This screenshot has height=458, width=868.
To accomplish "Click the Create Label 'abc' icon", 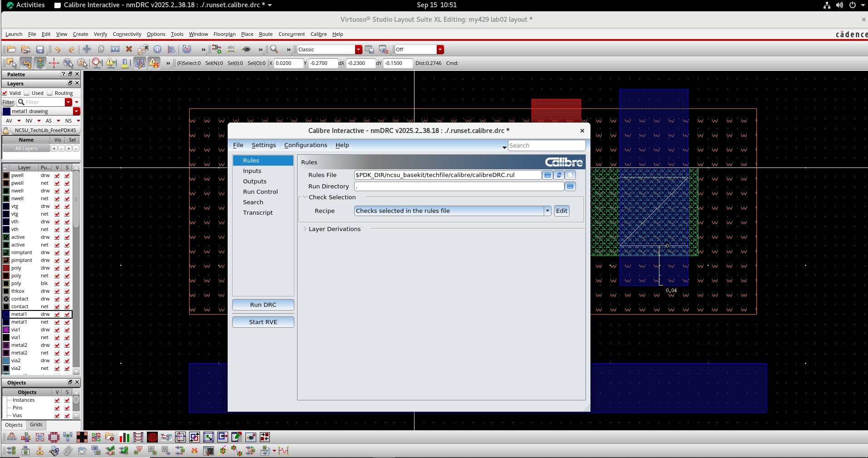I will coord(231,49).
